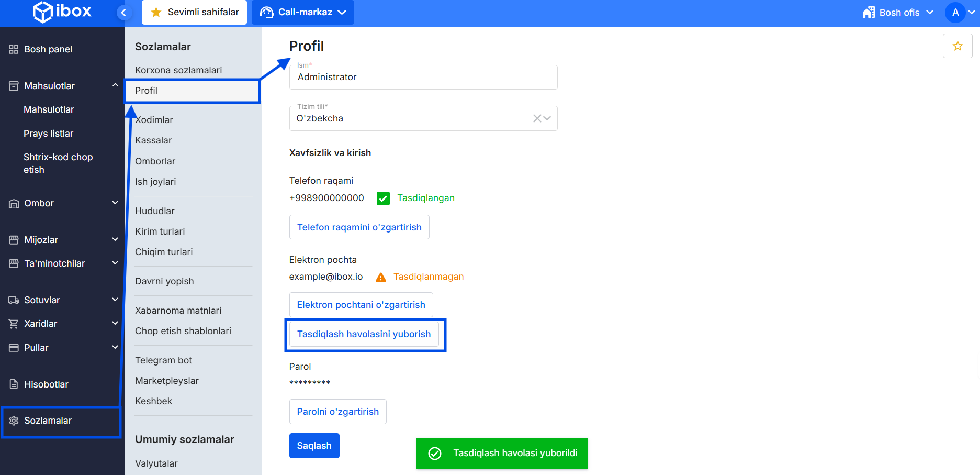Open the Sevimli sahifalar tab
Screen dimensions: 980x475
coord(194,12)
